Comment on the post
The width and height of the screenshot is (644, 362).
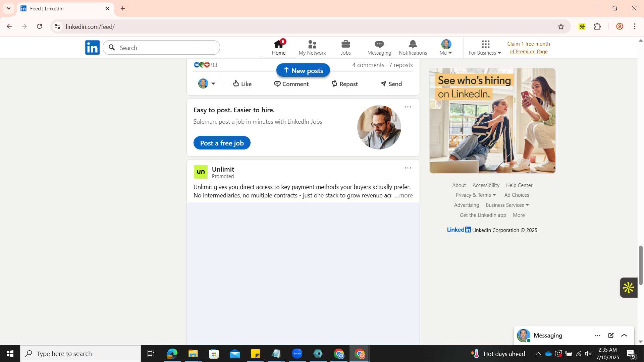[291, 84]
